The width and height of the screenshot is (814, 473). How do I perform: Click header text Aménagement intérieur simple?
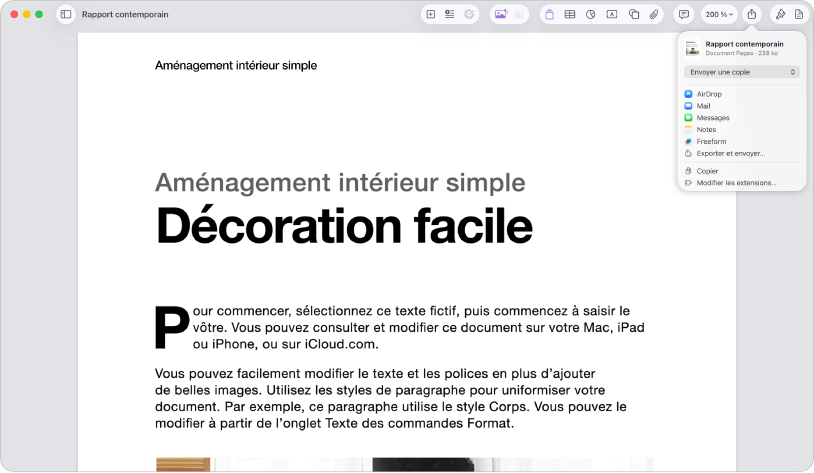coord(236,65)
